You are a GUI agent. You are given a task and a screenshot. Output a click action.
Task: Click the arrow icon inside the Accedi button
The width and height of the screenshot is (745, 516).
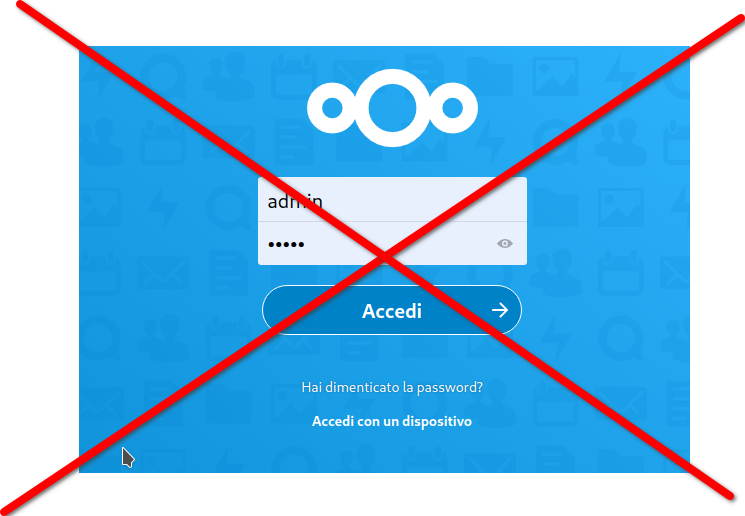(500, 310)
